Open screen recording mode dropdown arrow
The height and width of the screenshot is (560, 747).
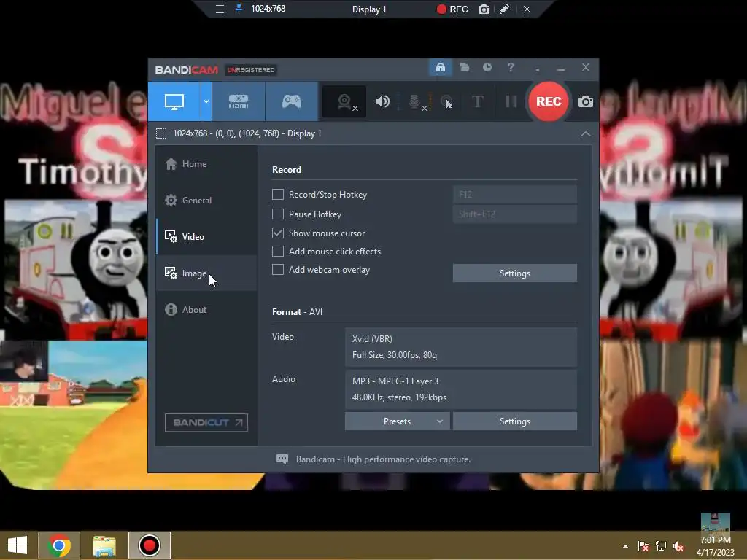[x=206, y=101]
